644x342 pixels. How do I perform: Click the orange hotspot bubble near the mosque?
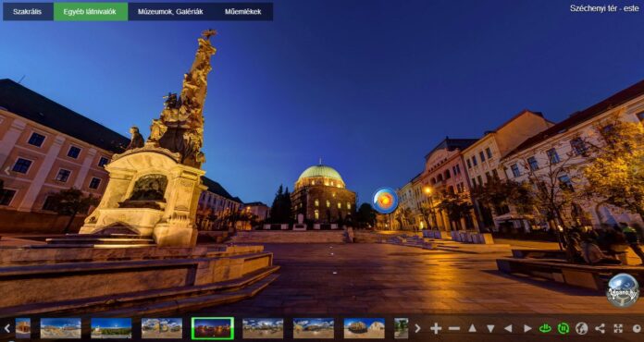pyautogui.click(x=385, y=201)
